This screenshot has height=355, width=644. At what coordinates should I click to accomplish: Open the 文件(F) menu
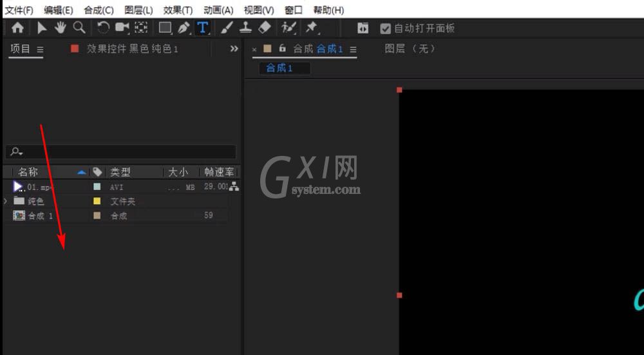[x=19, y=10]
